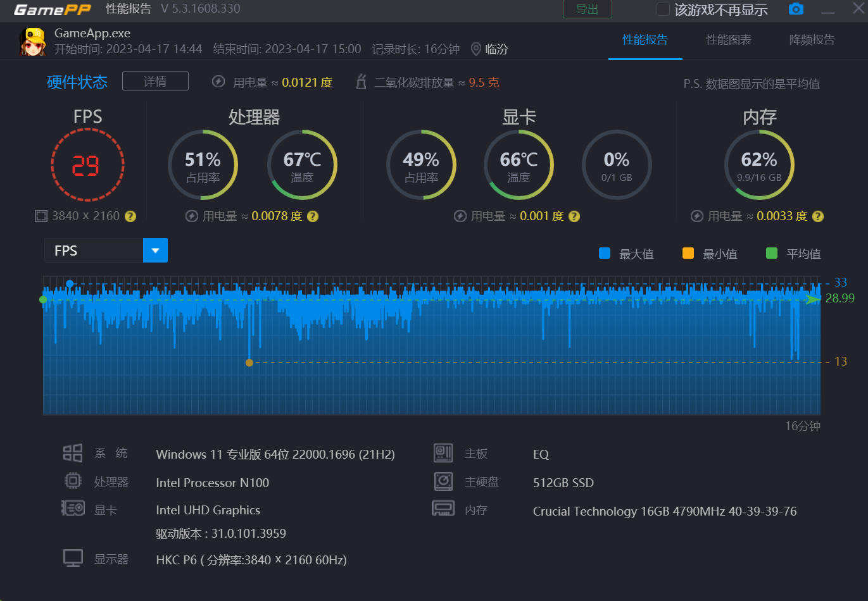Click the camera screenshot icon
Screen dimensions: 868x601
pos(796,9)
